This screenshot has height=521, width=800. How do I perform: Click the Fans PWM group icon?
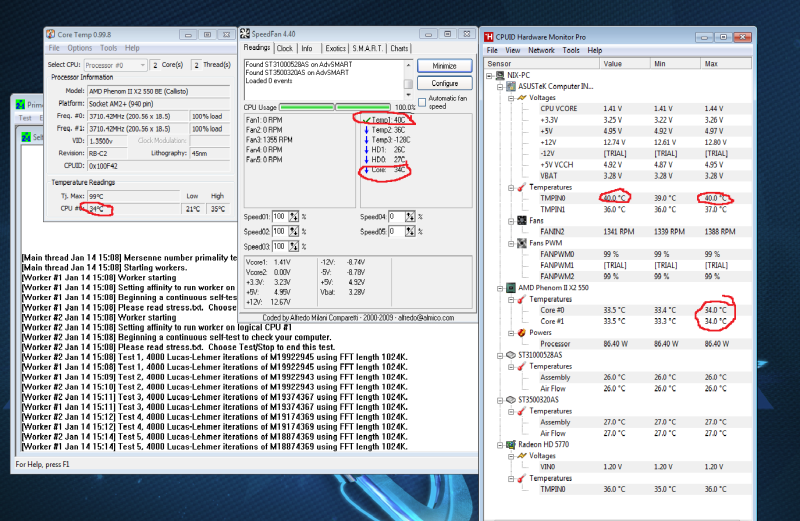522,243
